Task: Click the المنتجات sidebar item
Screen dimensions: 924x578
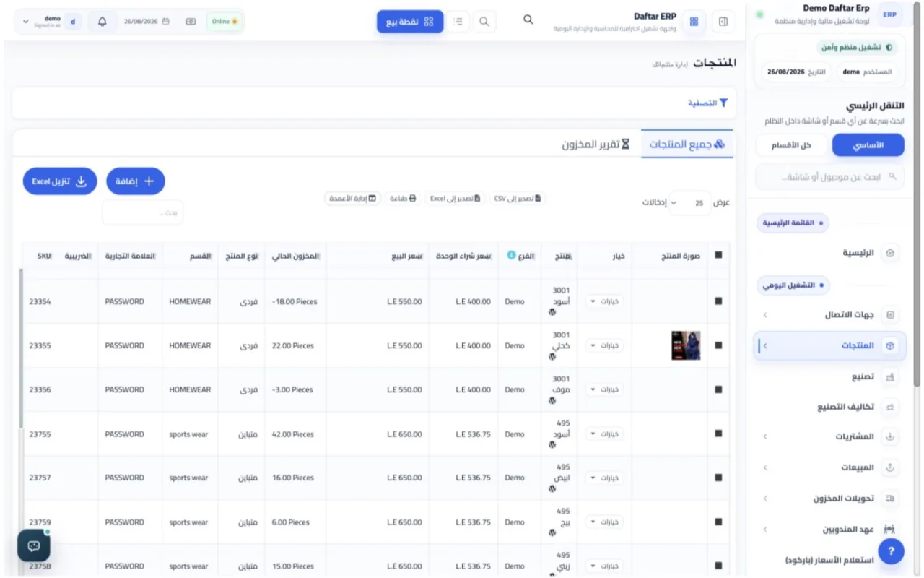Action: tap(829, 346)
